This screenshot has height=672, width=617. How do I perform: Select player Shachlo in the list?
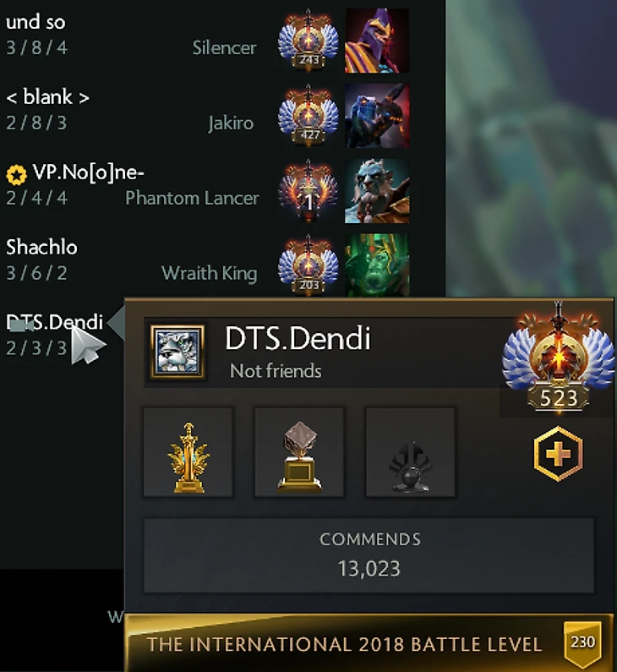[x=41, y=248]
